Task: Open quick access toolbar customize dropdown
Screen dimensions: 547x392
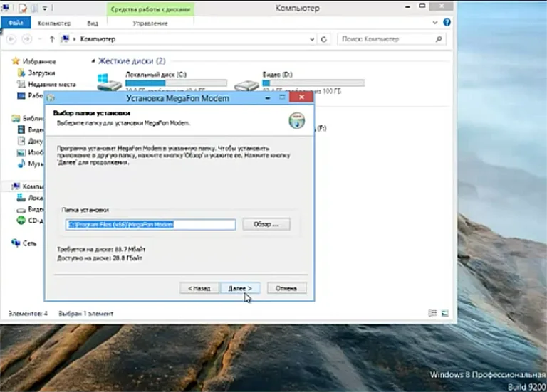Action: click(45, 8)
